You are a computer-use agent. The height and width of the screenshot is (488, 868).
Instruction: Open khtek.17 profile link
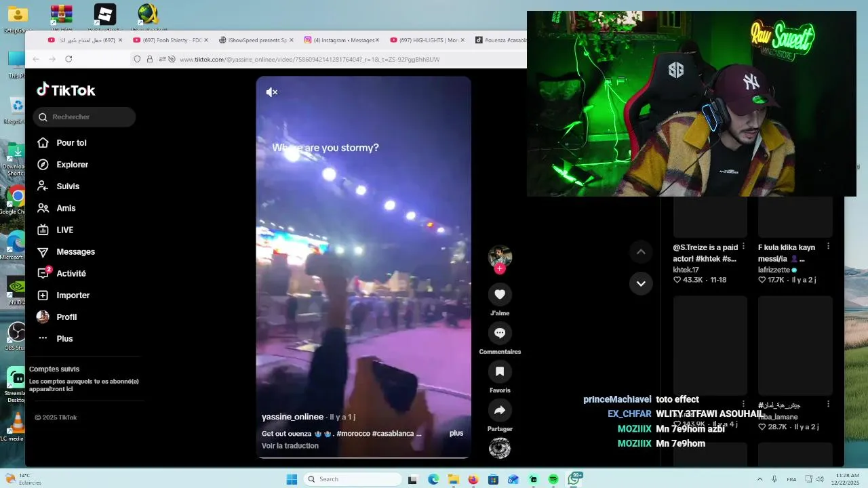pyautogui.click(x=686, y=270)
